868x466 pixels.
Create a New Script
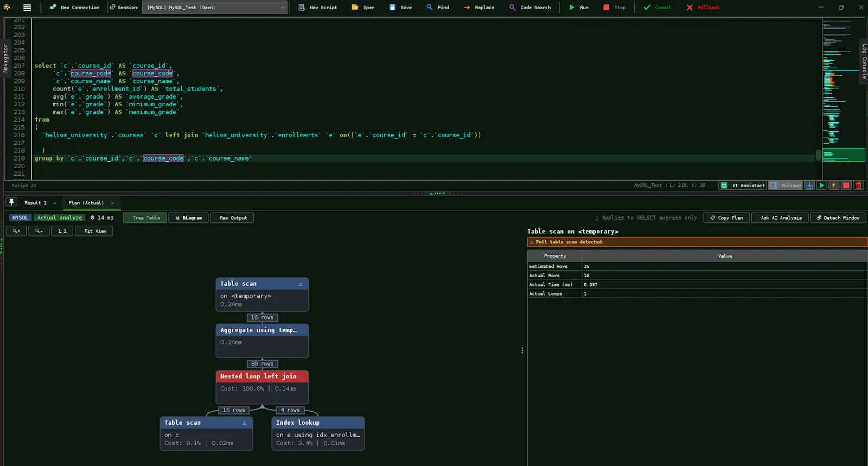(x=318, y=8)
